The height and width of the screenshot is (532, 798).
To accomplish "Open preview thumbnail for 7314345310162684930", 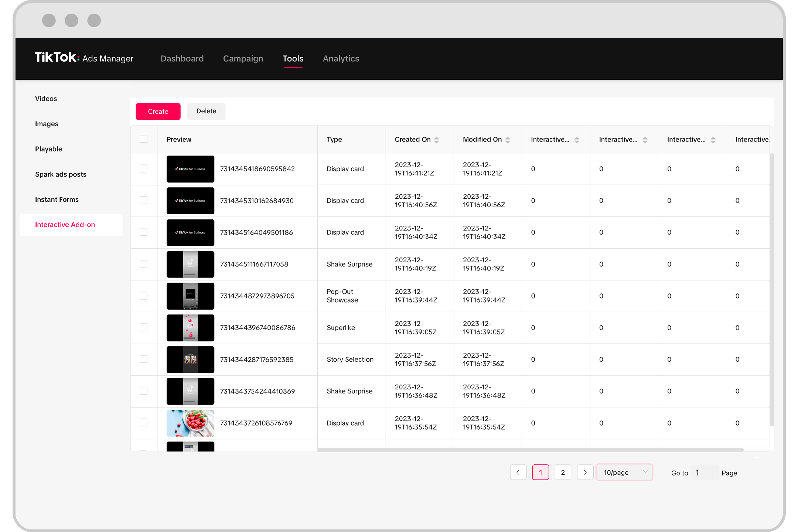I will pyautogui.click(x=190, y=201).
